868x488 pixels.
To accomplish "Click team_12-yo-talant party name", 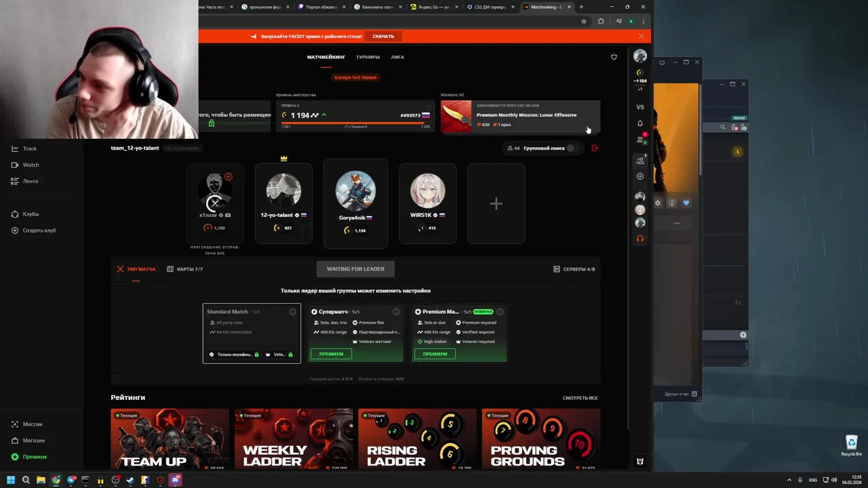I will coord(136,148).
